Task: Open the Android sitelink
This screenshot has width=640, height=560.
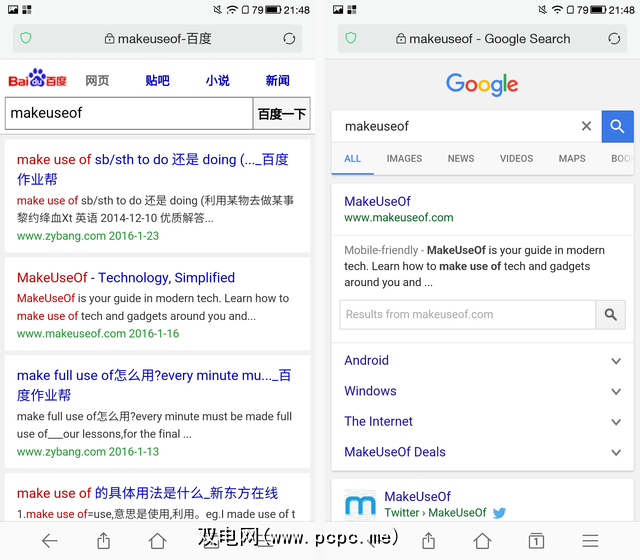Action: coord(366,360)
